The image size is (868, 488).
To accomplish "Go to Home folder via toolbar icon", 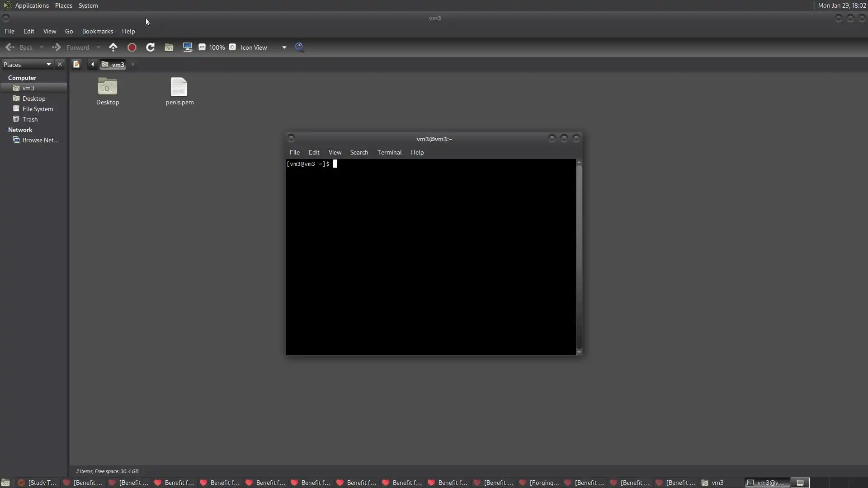I will point(169,47).
